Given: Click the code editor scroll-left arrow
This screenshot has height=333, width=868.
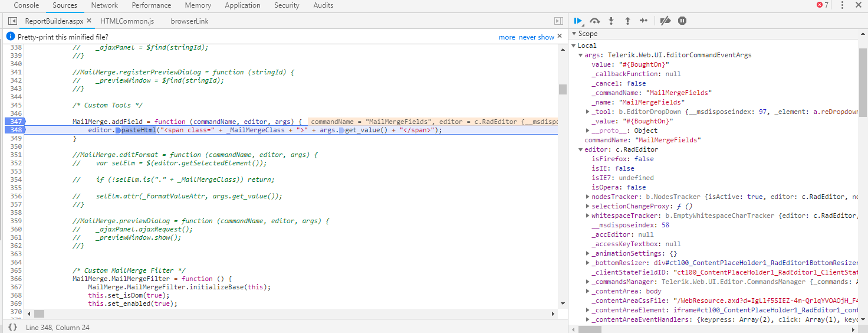Looking at the screenshot, I should [29, 314].
